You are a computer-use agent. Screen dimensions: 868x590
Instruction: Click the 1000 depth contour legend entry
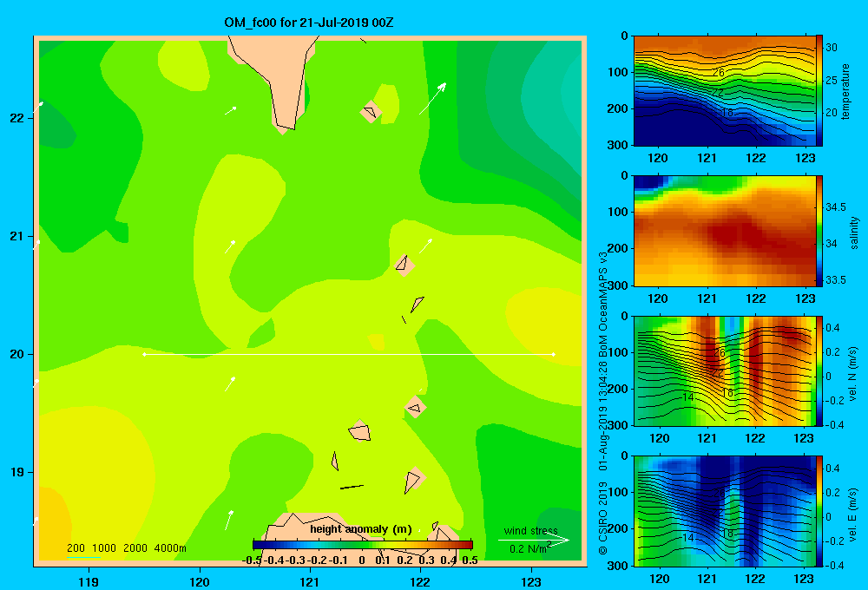pos(104,548)
